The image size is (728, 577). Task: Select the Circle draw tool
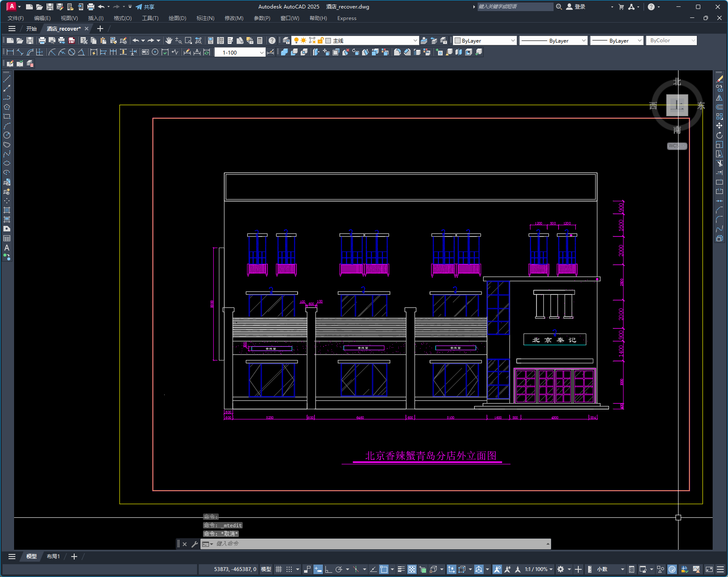7,135
